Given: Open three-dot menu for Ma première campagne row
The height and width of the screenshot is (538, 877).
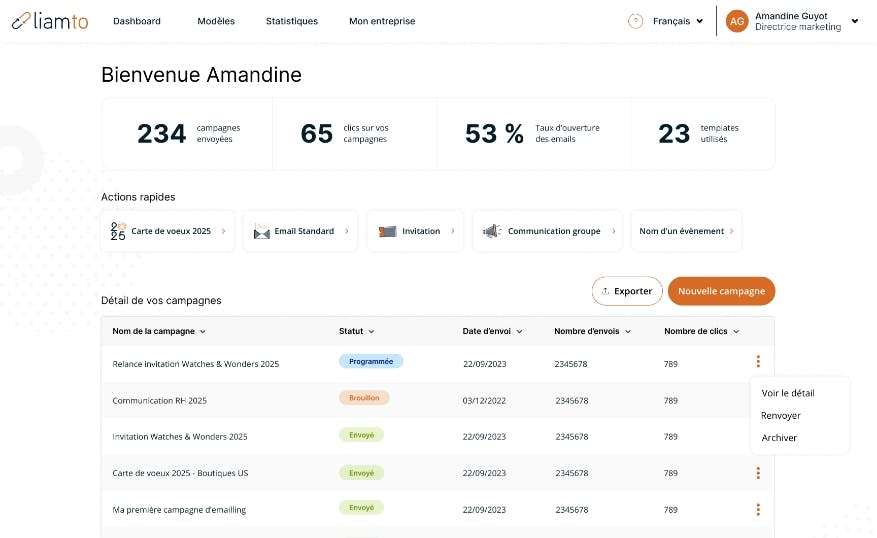Looking at the screenshot, I should tap(758, 509).
